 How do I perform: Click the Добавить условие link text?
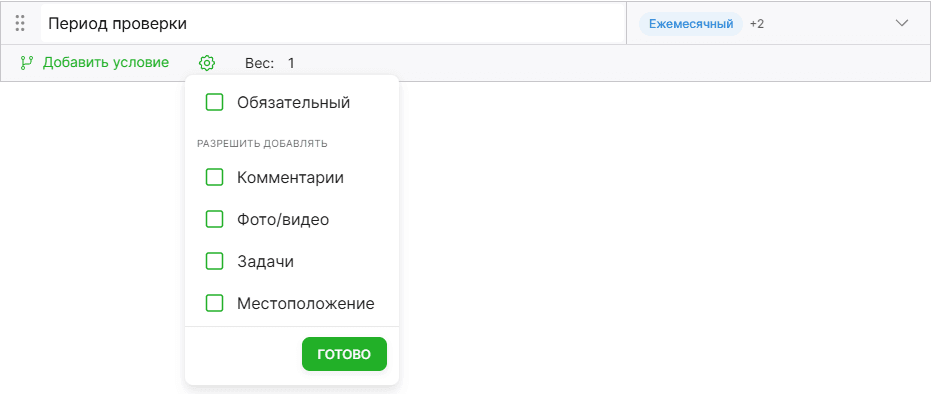(106, 62)
